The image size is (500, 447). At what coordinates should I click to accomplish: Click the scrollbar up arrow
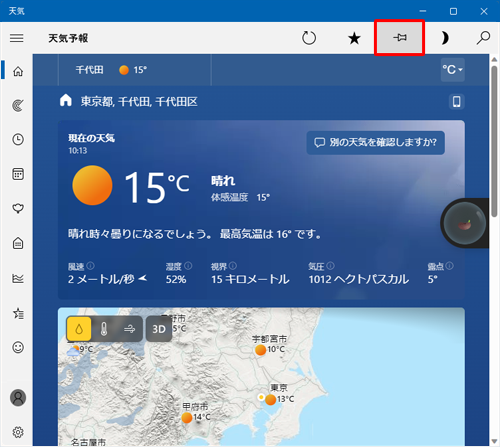(x=494, y=59)
